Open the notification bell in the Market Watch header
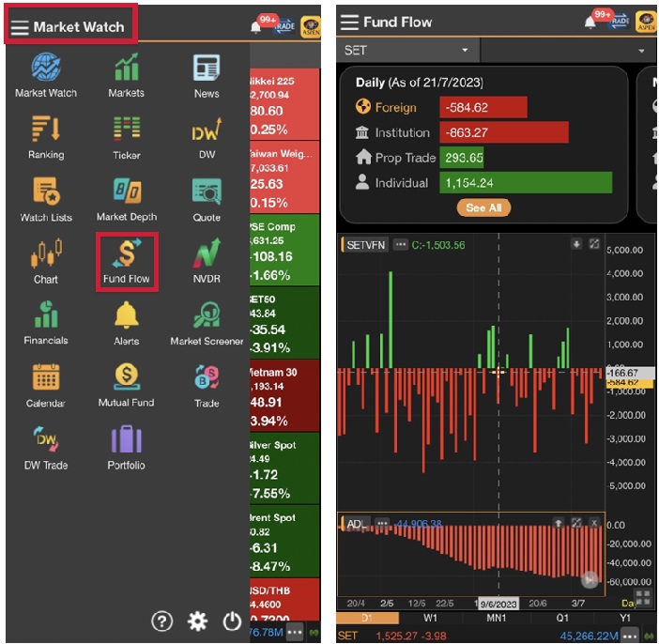This screenshot has height=644, width=659. click(255, 27)
